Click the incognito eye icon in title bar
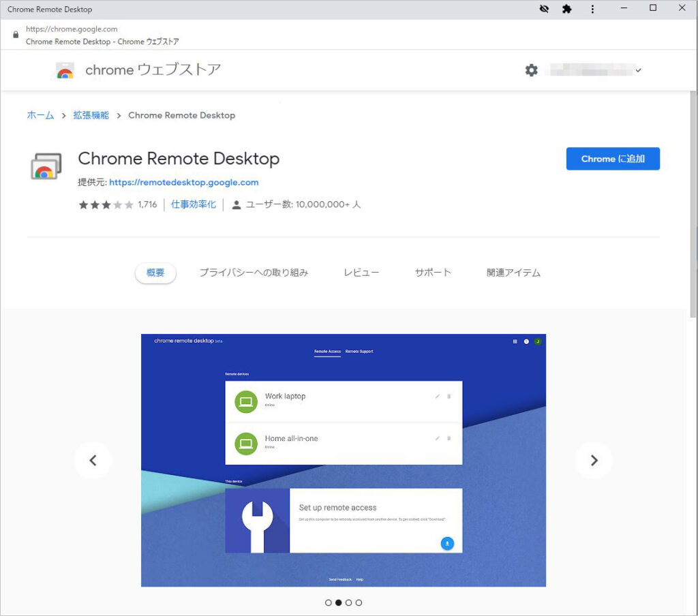 coord(544,9)
